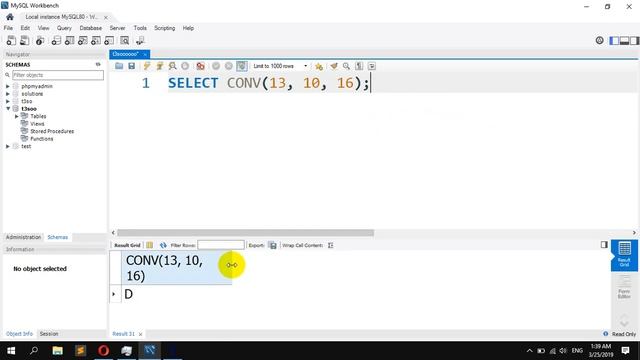The image size is (640, 360).
Task: Save the query as a snippet star icon
Action: [x=319, y=66]
